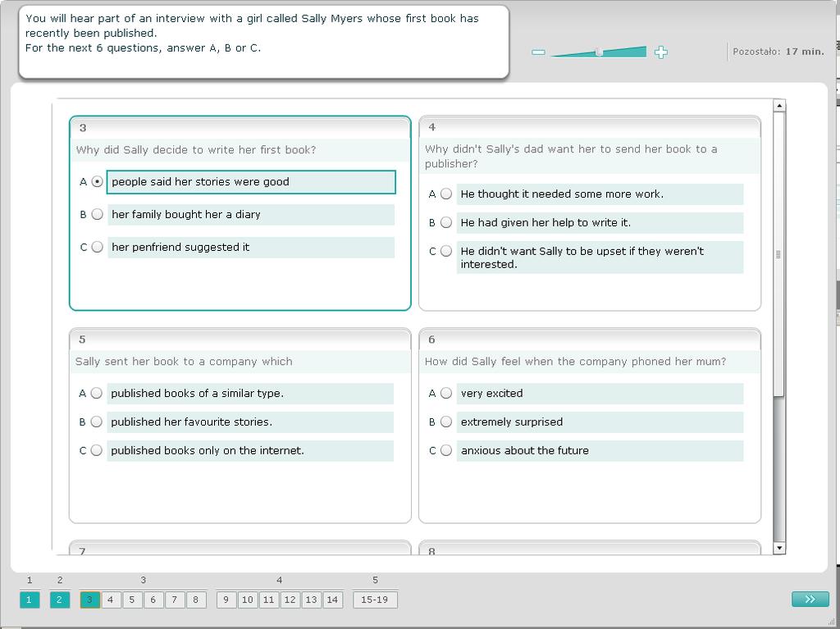Screen dimensions: 840x629
Task: Select 'published her favourite stories' radio
Action: (97, 422)
